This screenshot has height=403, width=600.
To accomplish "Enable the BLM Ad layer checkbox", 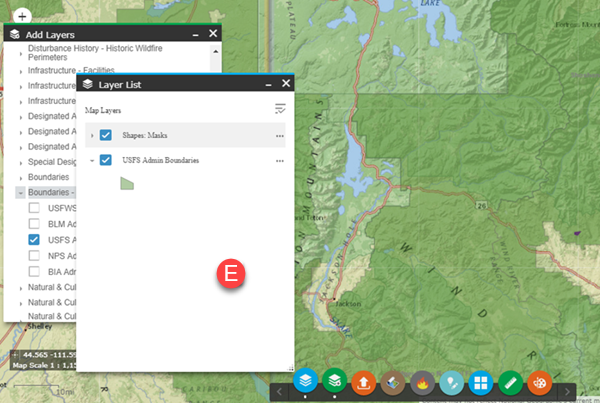I will pos(34,224).
